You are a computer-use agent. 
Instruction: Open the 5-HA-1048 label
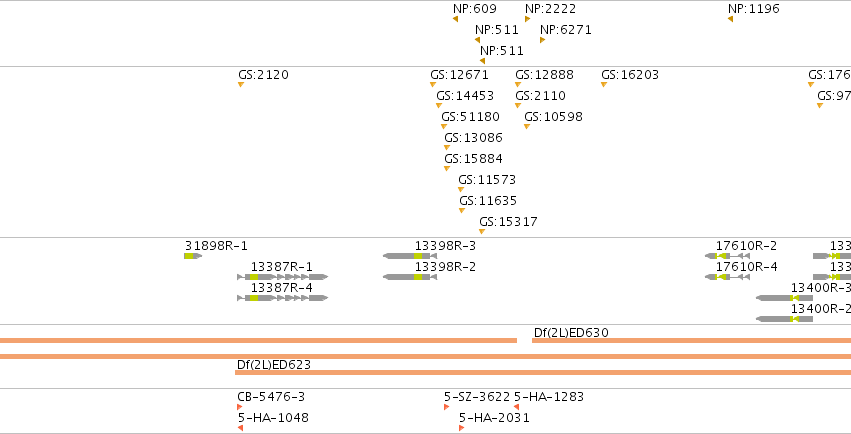pos(274,418)
